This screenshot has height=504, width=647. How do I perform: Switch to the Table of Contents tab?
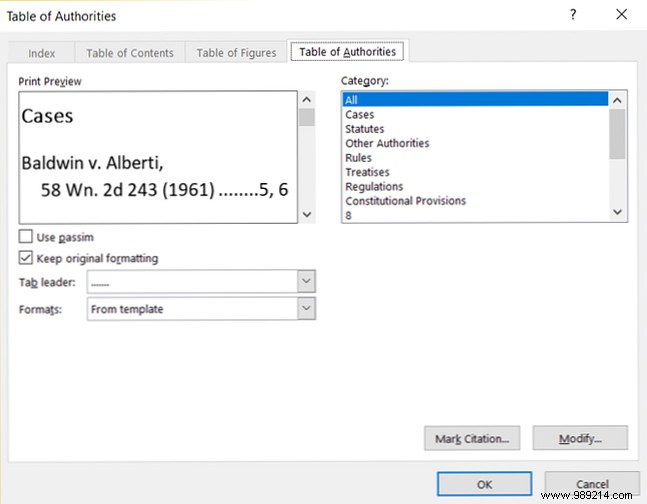(130, 53)
